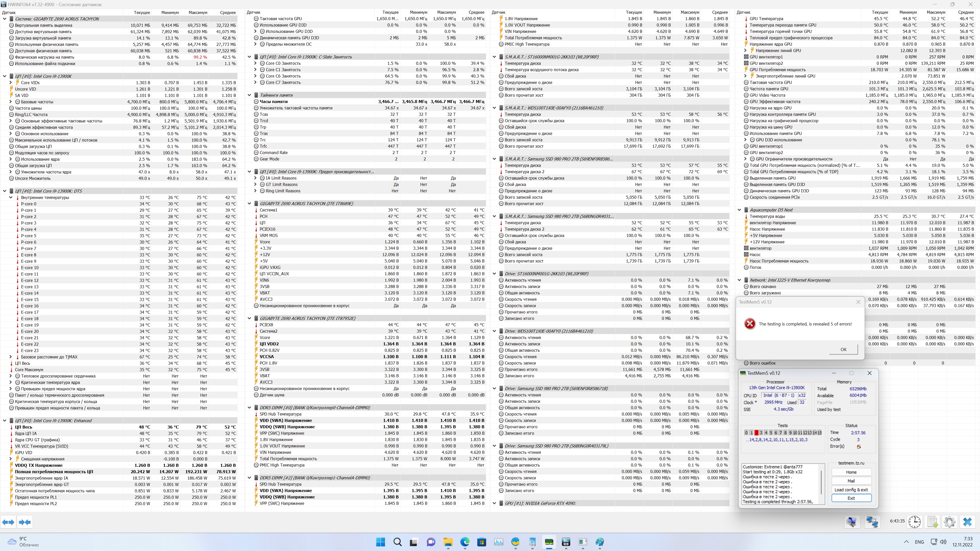Expand the Core VIDs row

11,82
